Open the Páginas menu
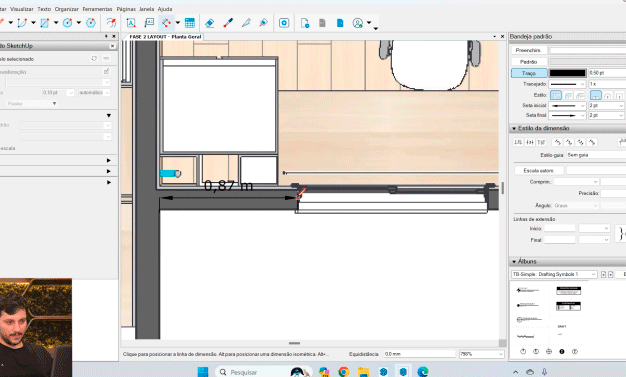This screenshot has width=626, height=377. [126, 9]
